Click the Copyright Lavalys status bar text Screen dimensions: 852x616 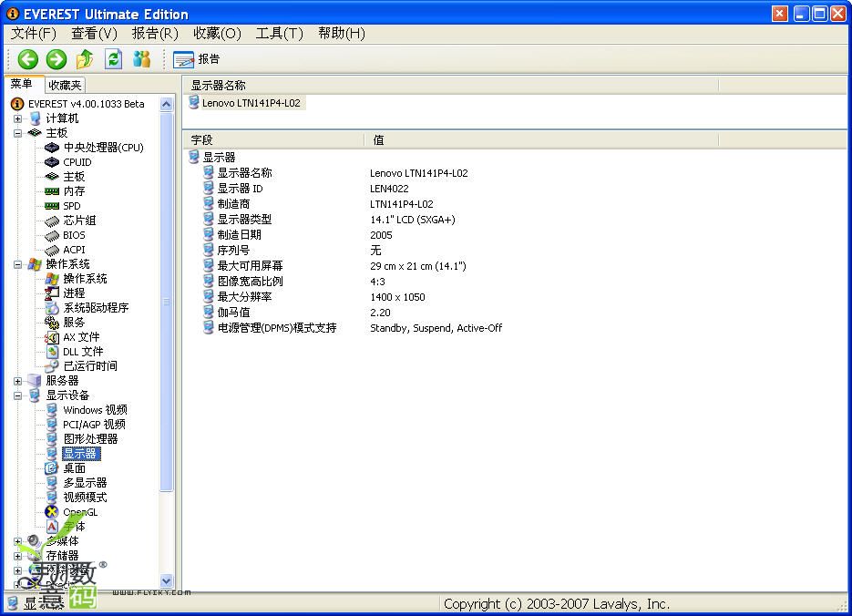pos(557,604)
